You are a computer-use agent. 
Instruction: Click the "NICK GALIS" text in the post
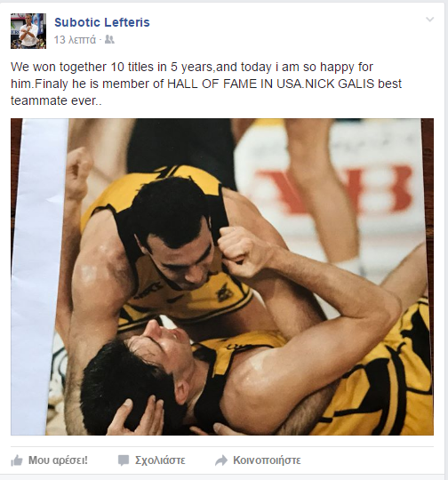pyautogui.click(x=340, y=84)
